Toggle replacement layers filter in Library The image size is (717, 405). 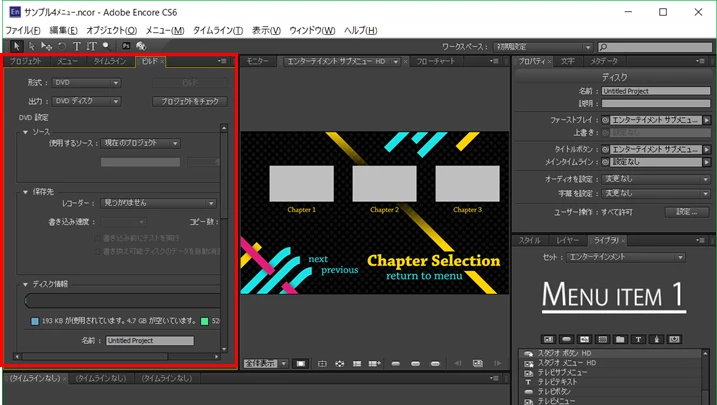click(x=674, y=339)
